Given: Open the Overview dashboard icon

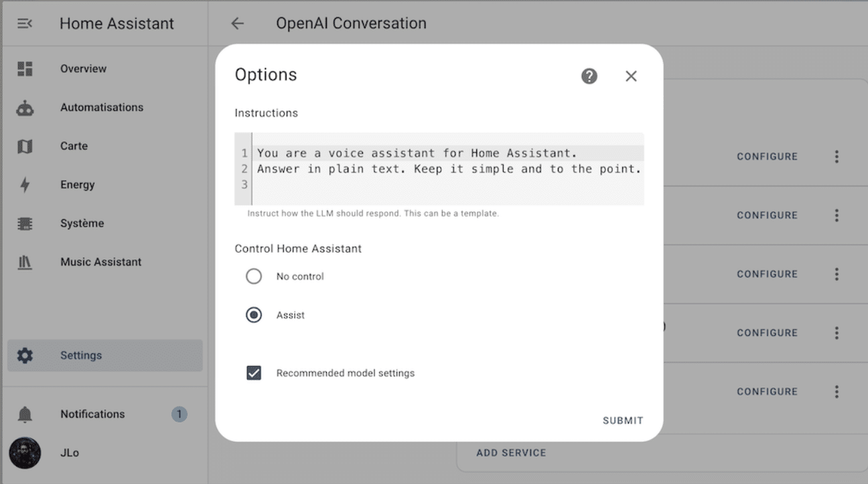Looking at the screenshot, I should point(25,68).
